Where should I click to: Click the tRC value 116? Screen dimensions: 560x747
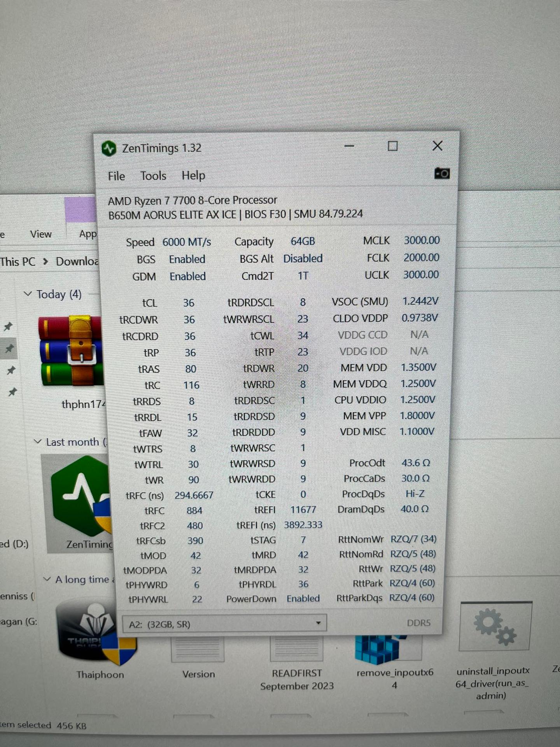coord(191,385)
